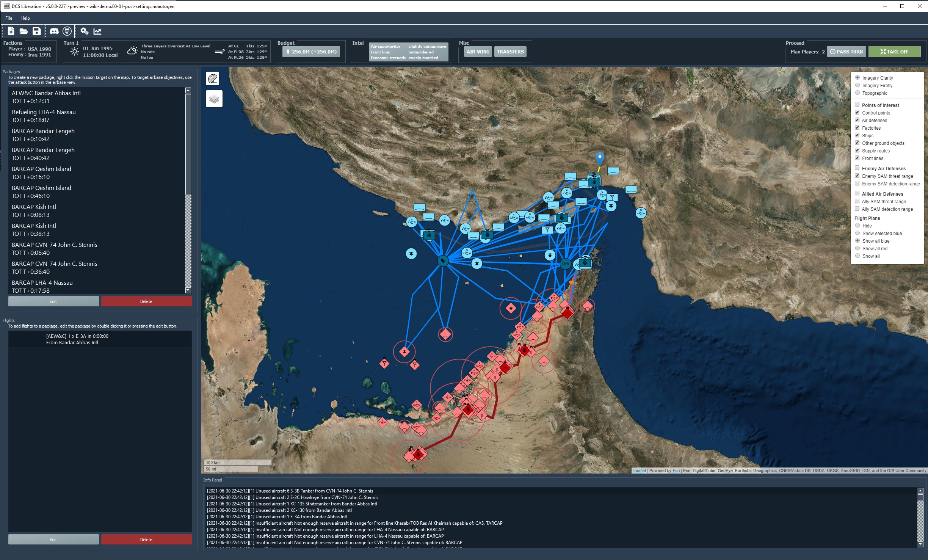Activate the map ruler measurement tool
Image resolution: width=928 pixels, height=560 pixels.
tap(213, 78)
